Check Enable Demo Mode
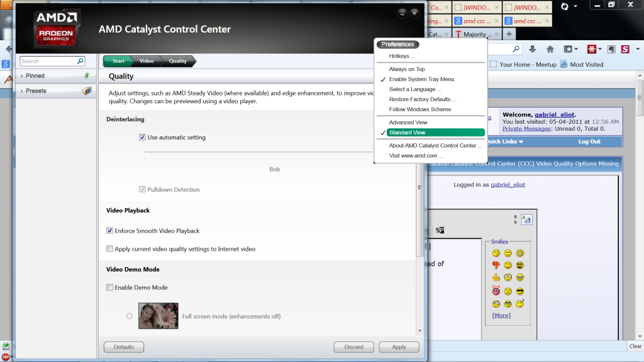 (x=109, y=287)
